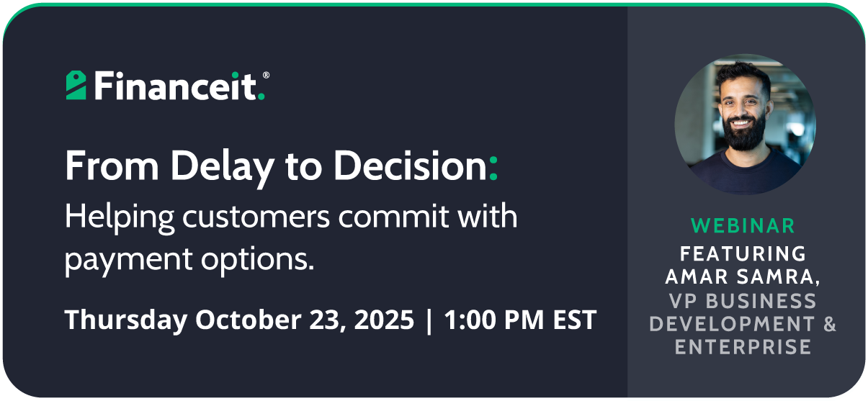Click the green colon after Decision
The image size is (868, 401).
click(x=493, y=170)
